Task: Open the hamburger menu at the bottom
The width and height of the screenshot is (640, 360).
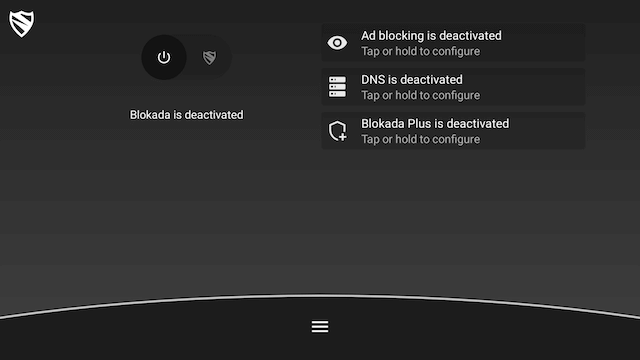Action: tap(320, 327)
